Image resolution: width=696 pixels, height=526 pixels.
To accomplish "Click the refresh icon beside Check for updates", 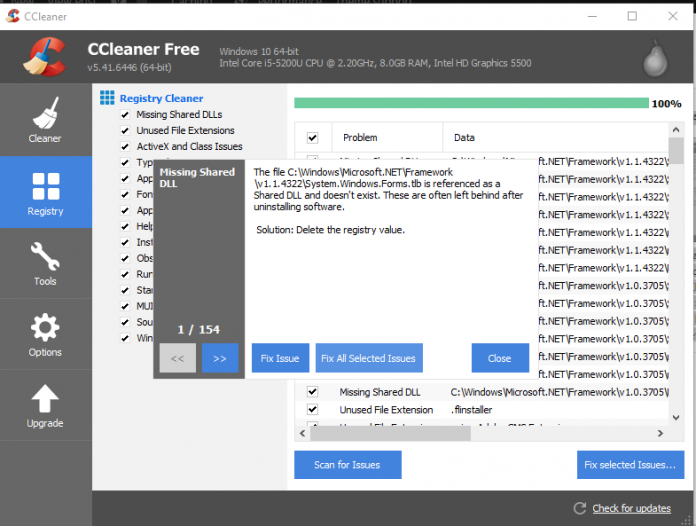I will [x=580, y=508].
